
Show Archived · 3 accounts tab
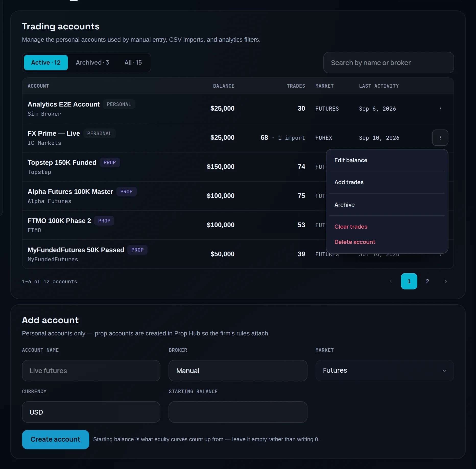tap(92, 63)
